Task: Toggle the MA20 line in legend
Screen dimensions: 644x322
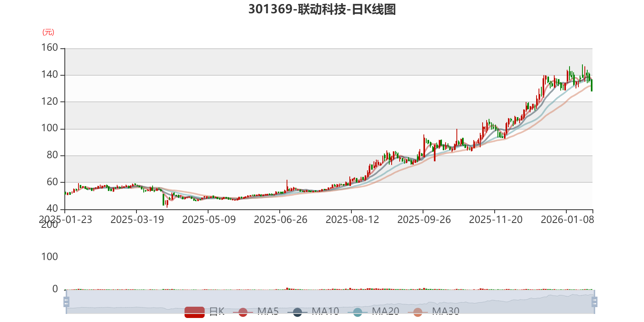Action: 373,312
